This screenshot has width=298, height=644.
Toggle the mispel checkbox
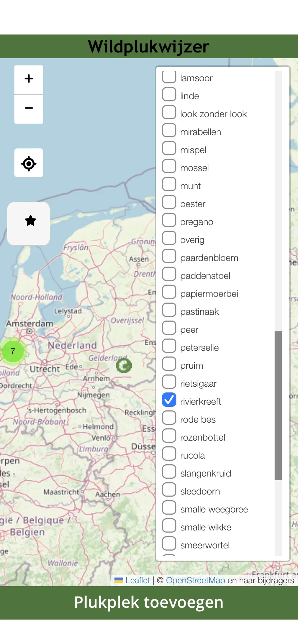click(x=169, y=148)
